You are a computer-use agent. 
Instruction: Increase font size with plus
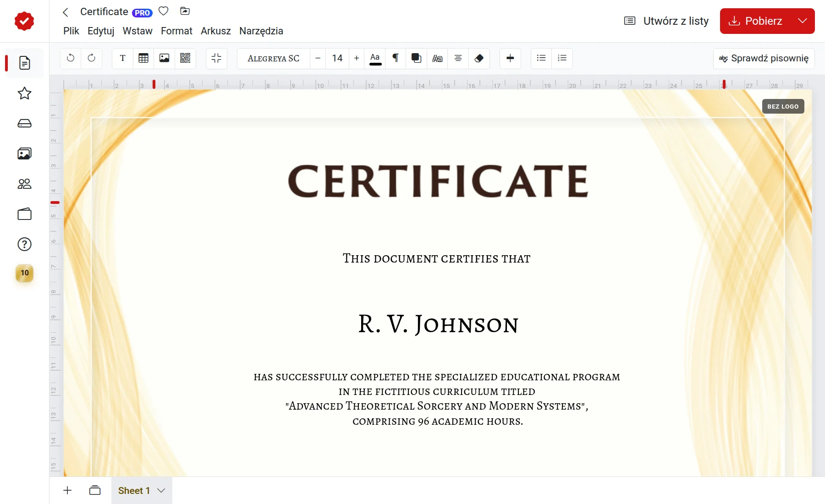[357, 58]
